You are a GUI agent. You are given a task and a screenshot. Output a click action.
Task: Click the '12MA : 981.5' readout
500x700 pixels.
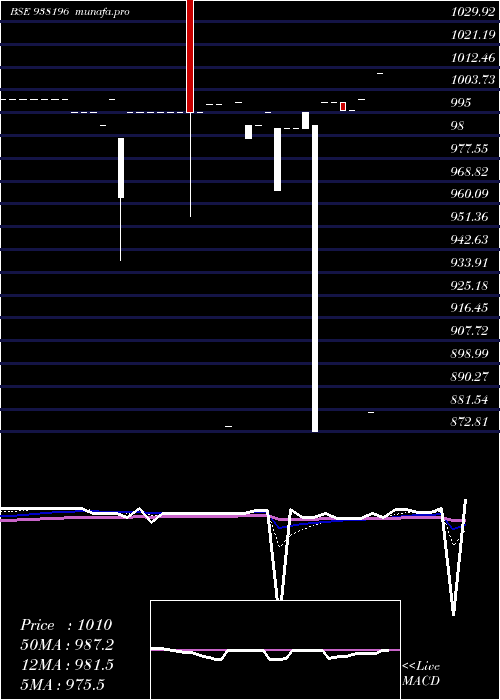[67, 665]
